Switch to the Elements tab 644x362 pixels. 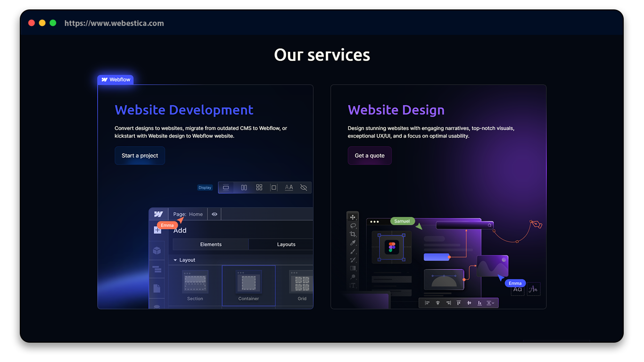click(x=211, y=244)
